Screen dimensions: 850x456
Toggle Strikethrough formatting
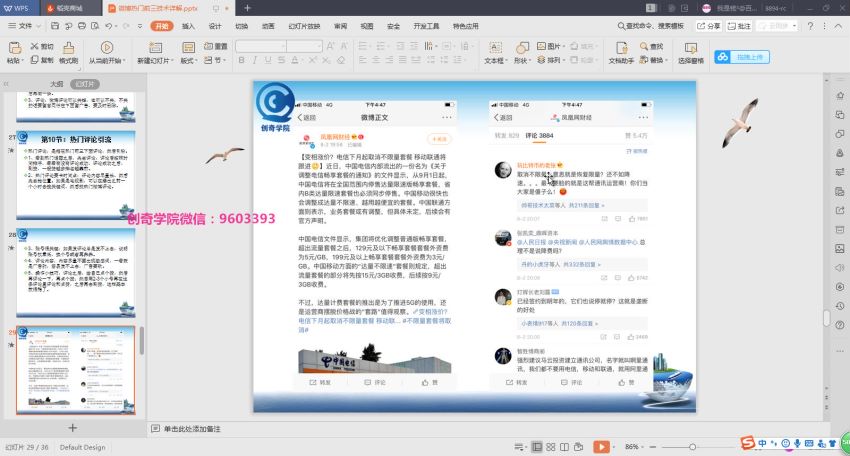click(281, 60)
